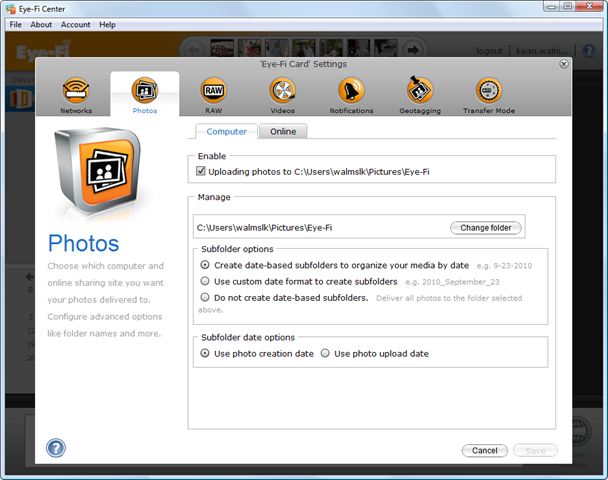
Task: Close the Eye-Fi Card Settings dialog
Action: click(564, 64)
